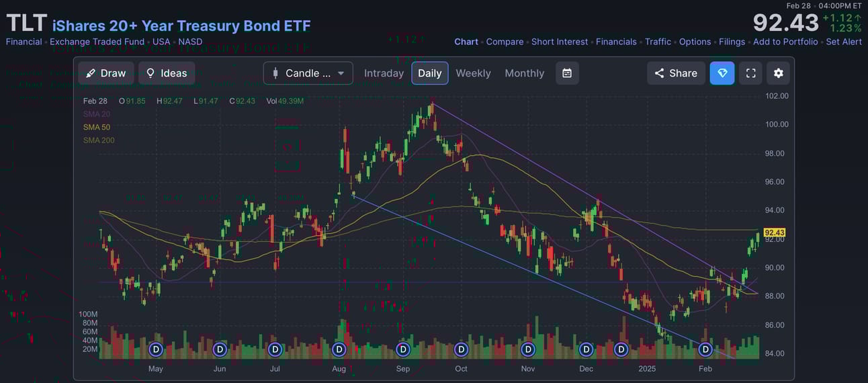Switch to Monthly timeframe
Image resolution: width=868 pixels, height=383 pixels.
[x=525, y=73]
